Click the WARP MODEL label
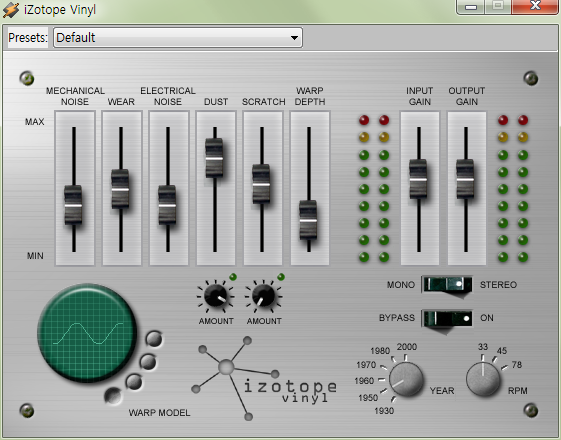The image size is (561, 440). (159, 413)
